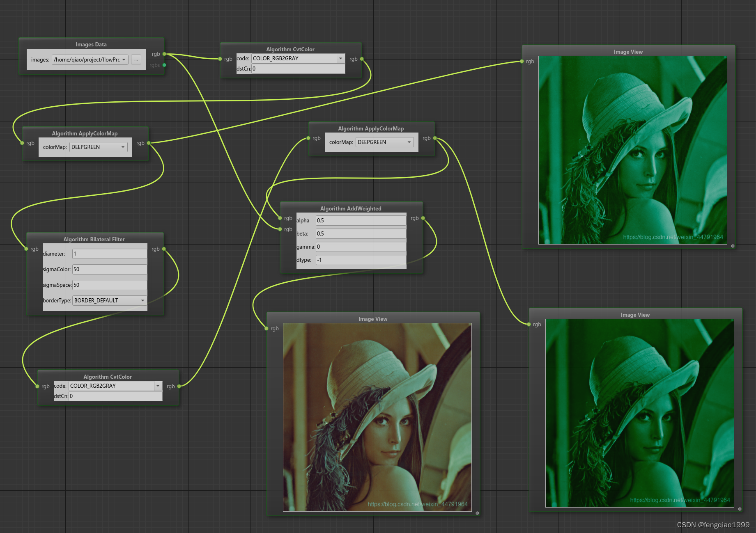
Task: Click the sigmaSpace field in Bilateral Filter
Action: [x=109, y=285]
